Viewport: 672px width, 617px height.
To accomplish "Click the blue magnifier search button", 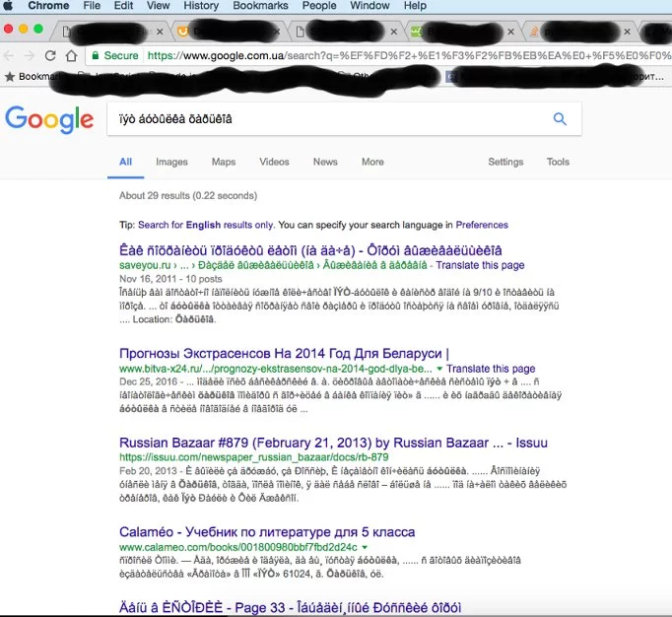I will click(560, 119).
